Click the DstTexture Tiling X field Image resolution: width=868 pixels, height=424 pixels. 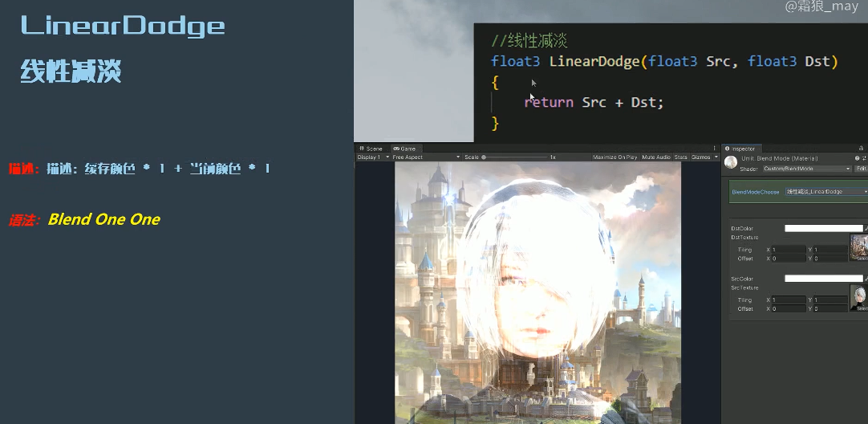tap(789, 250)
